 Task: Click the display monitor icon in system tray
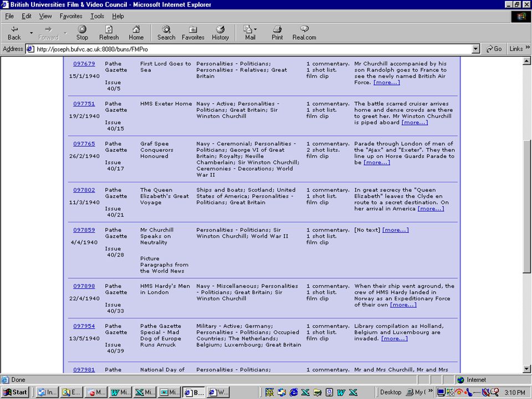(441, 392)
